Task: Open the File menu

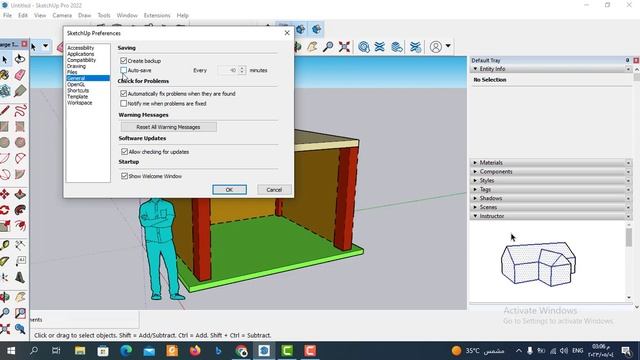Action: click(7, 15)
